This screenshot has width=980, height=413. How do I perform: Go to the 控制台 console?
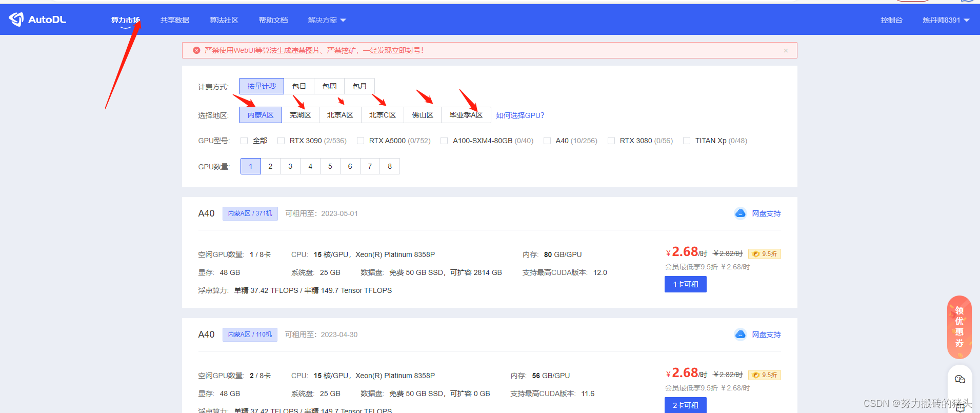click(x=892, y=20)
